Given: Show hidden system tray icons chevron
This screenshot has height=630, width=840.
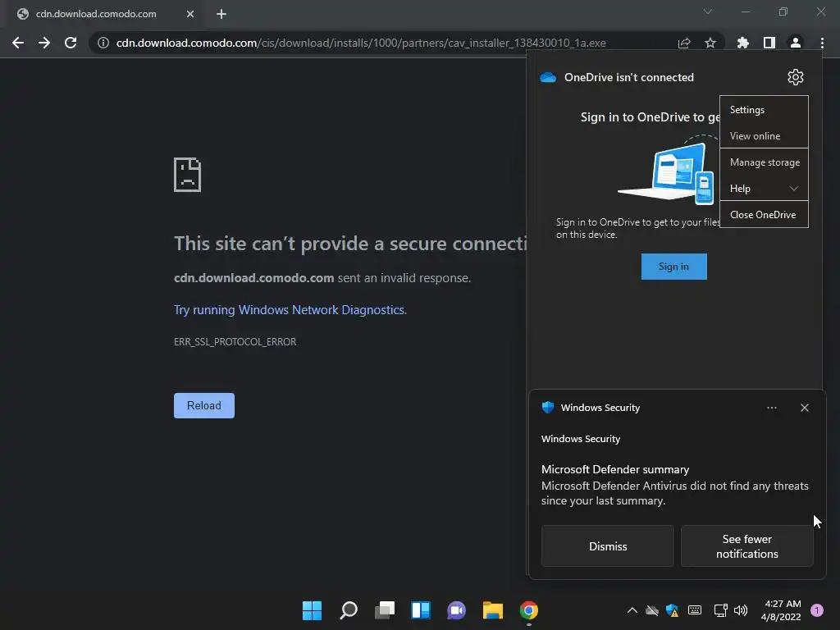Looking at the screenshot, I should pos(632,610).
